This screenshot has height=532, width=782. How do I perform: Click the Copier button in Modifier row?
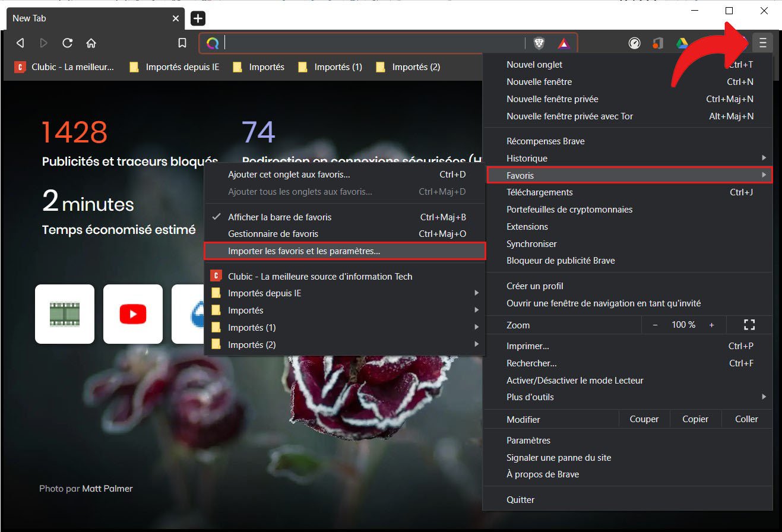695,419
